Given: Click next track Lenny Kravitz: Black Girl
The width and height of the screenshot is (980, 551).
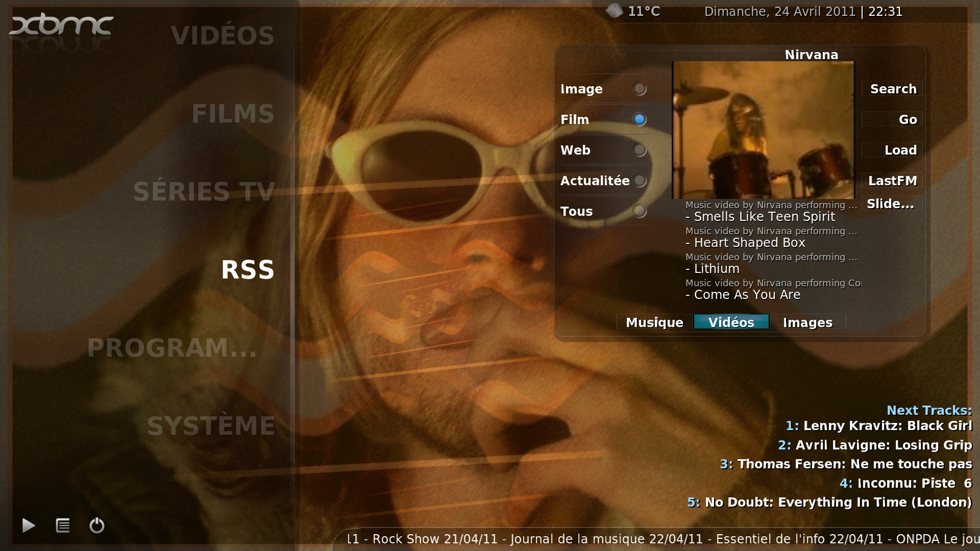Looking at the screenshot, I should (879, 426).
